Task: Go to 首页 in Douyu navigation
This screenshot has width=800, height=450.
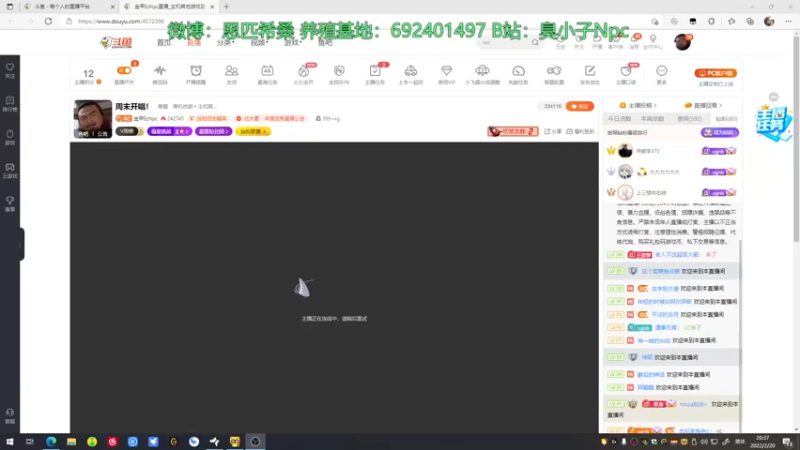Action: [x=164, y=42]
